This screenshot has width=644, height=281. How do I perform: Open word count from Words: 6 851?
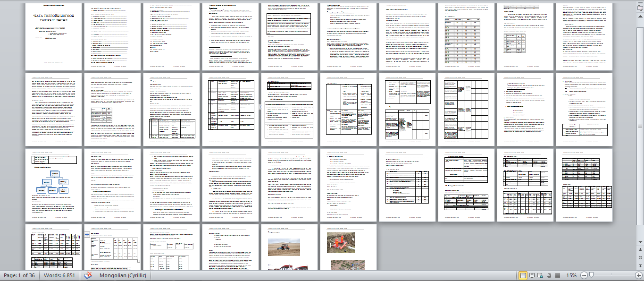(60, 275)
